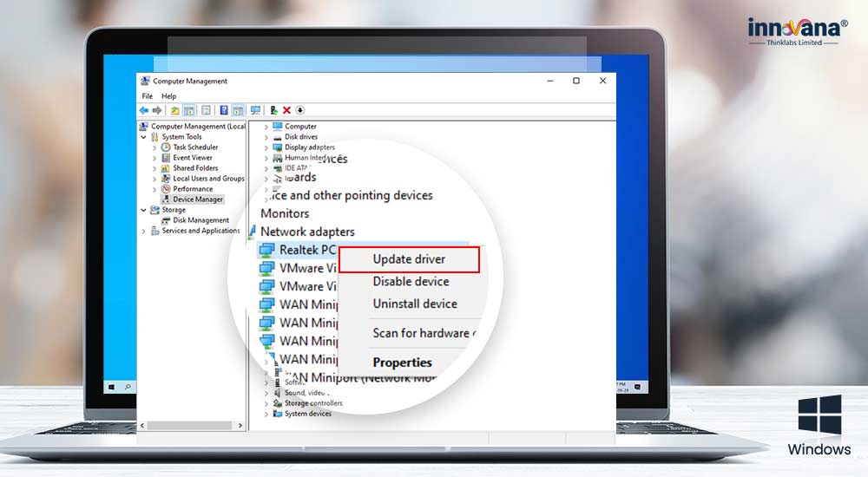
Task: Click the blue Help question mark icon
Action: 224,111
